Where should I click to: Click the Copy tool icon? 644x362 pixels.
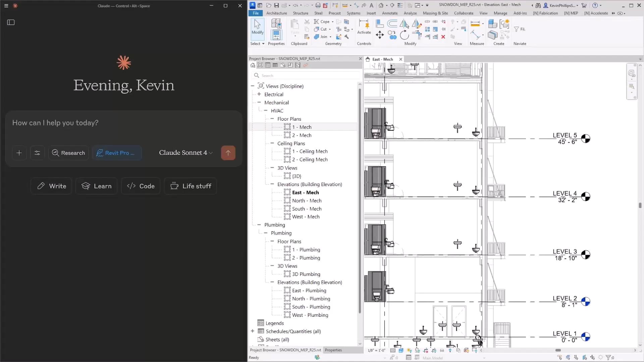coord(392,35)
